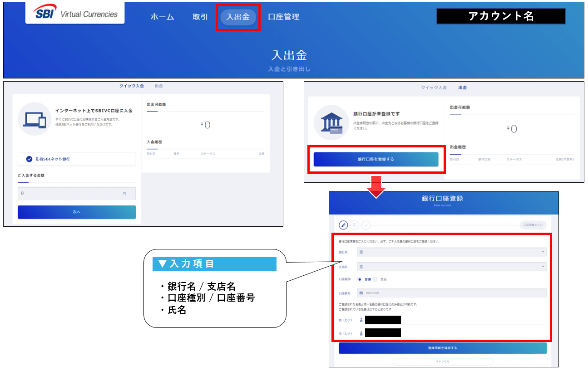Click the card icon in 口座番号 field

pyautogui.click(x=361, y=293)
